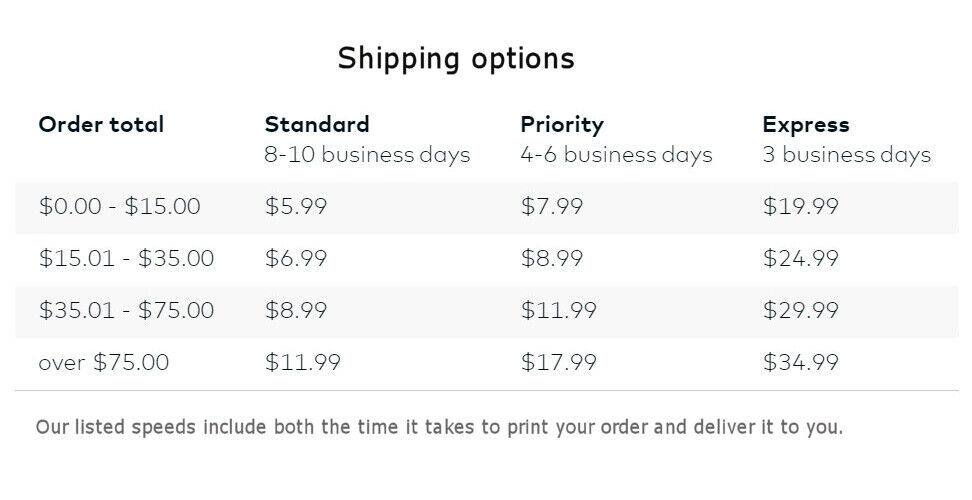Pick the $29.99 Express shipping price
This screenshot has height=500, width=972.
(x=801, y=311)
